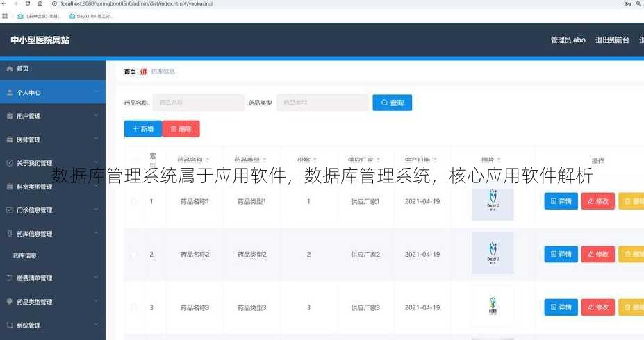
Task: Open 详情 for row 药品名称1
Action: coord(561,201)
